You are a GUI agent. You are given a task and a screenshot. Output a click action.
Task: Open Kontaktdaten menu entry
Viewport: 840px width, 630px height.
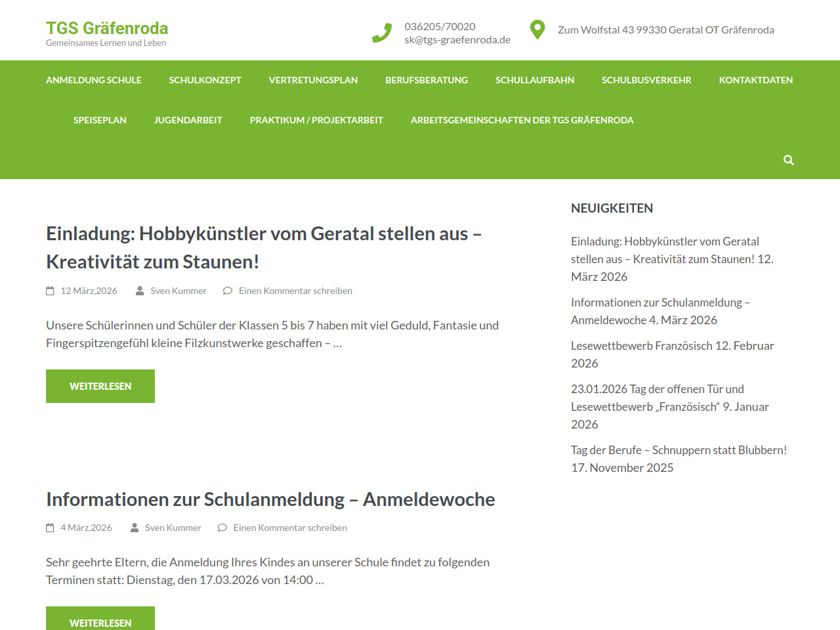[x=755, y=80]
